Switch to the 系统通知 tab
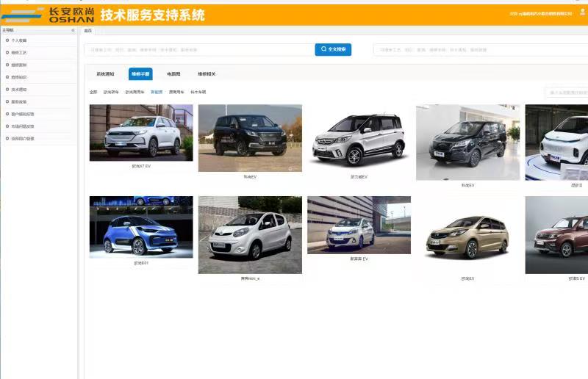588x379 pixels. click(105, 74)
